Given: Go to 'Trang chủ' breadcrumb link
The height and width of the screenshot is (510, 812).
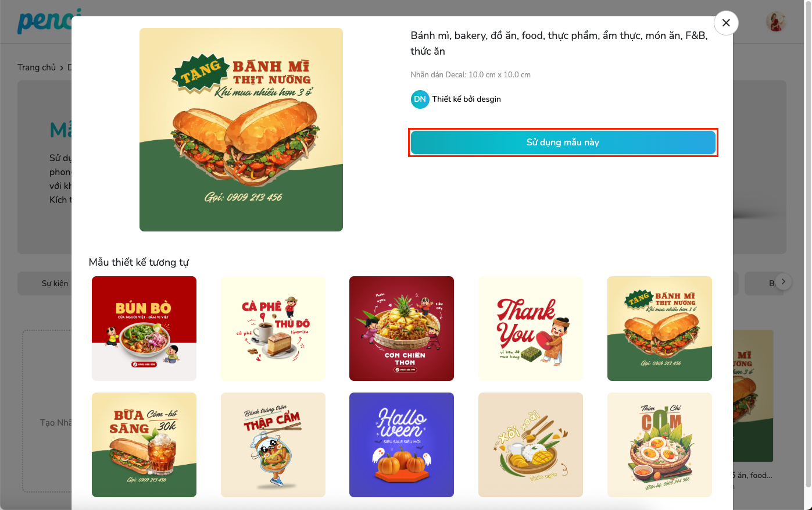Looking at the screenshot, I should 37,67.
